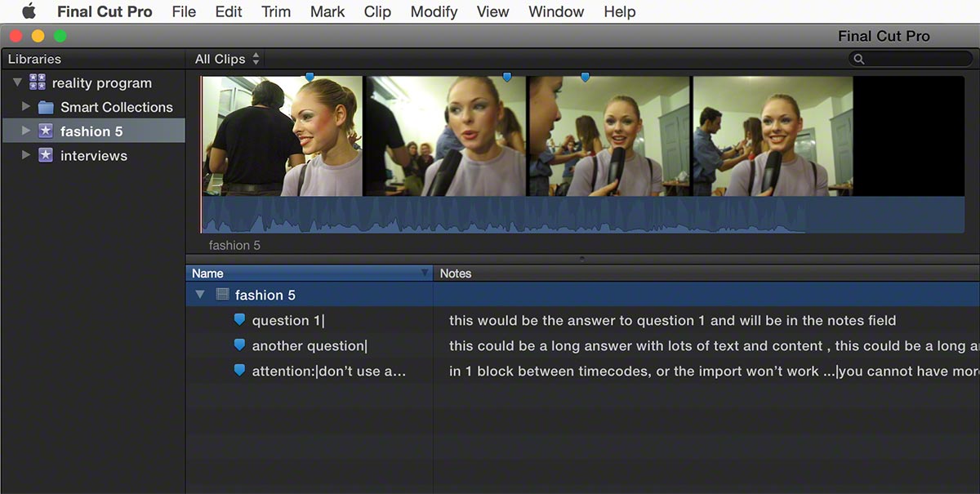Click the fashion 5 label under filmstrip

(234, 245)
